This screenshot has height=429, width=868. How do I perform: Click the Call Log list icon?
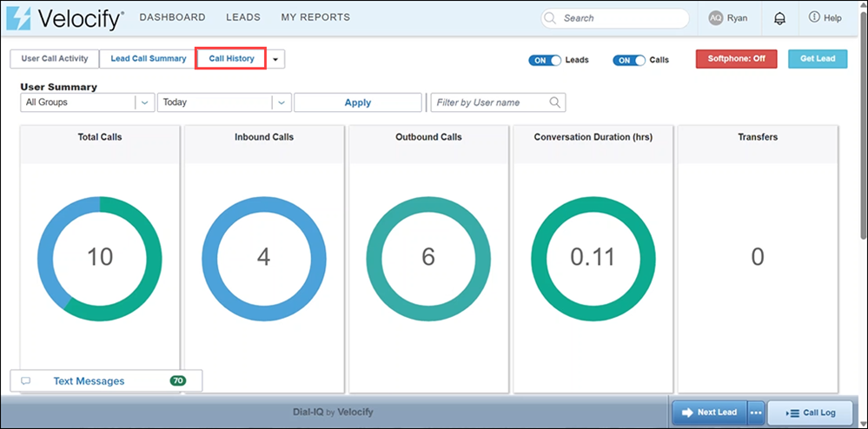(792, 413)
